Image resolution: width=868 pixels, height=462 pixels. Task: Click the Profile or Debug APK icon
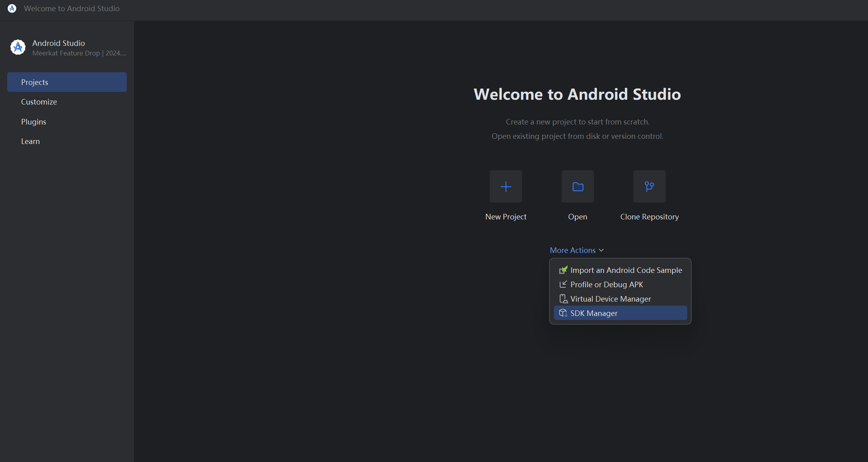point(563,284)
